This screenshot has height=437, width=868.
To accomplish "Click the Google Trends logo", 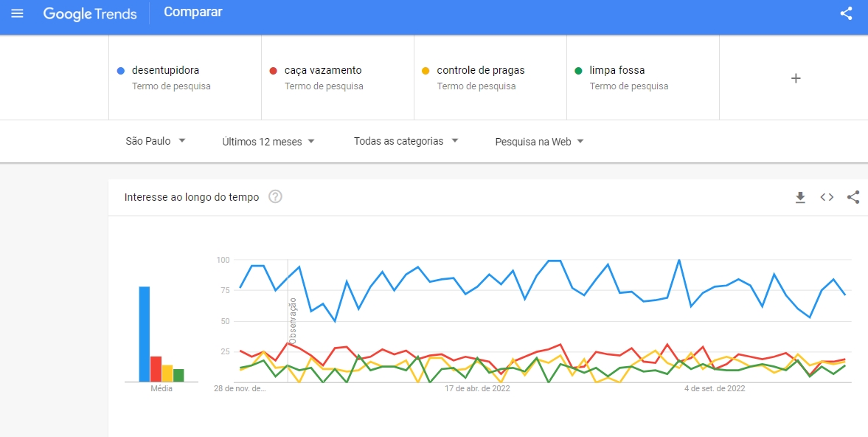I will click(x=90, y=14).
